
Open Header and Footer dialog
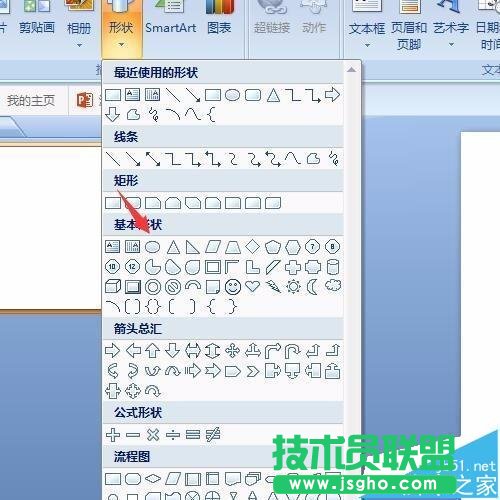[409, 27]
